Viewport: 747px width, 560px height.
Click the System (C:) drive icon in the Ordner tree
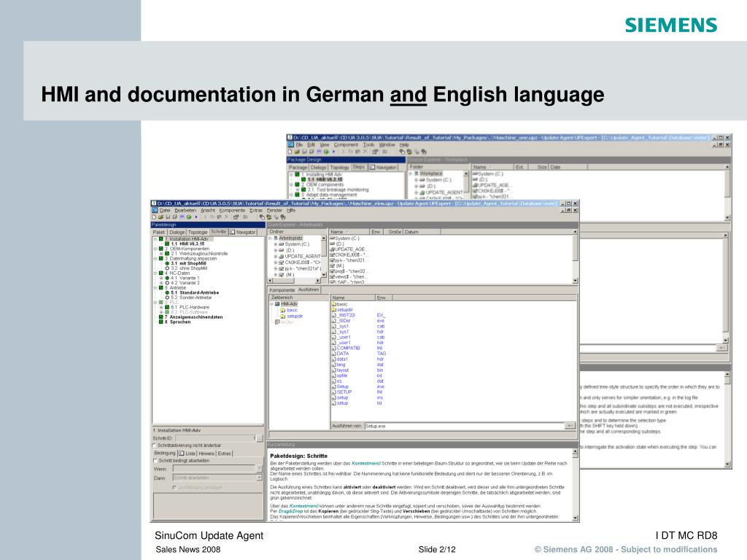281,244
